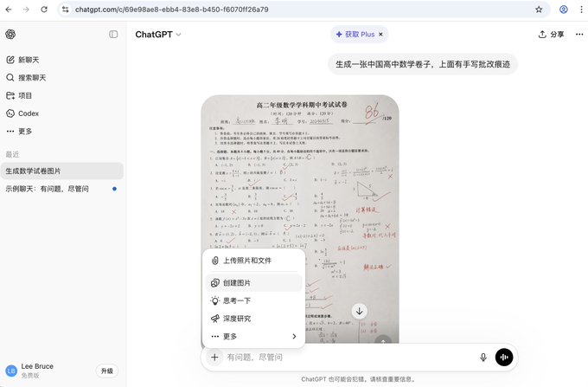Open browser three-dot menu
588x387 pixels.
582,10
